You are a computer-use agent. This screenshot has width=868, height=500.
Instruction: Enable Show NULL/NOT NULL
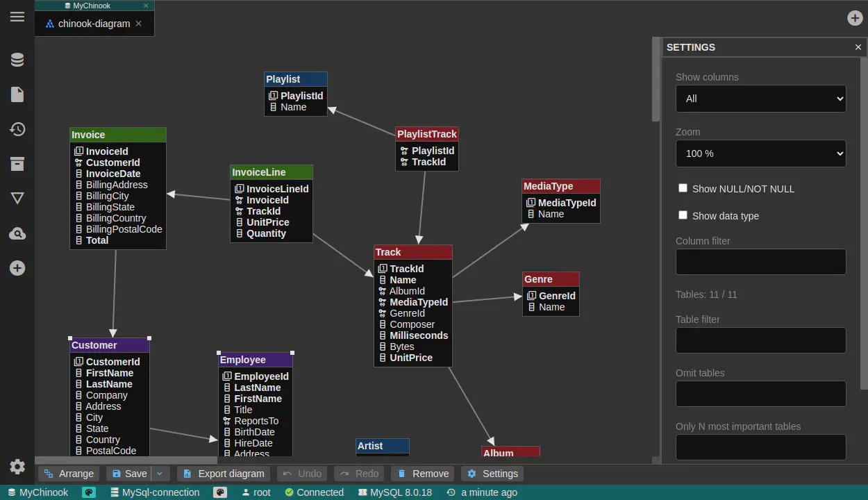tap(683, 187)
